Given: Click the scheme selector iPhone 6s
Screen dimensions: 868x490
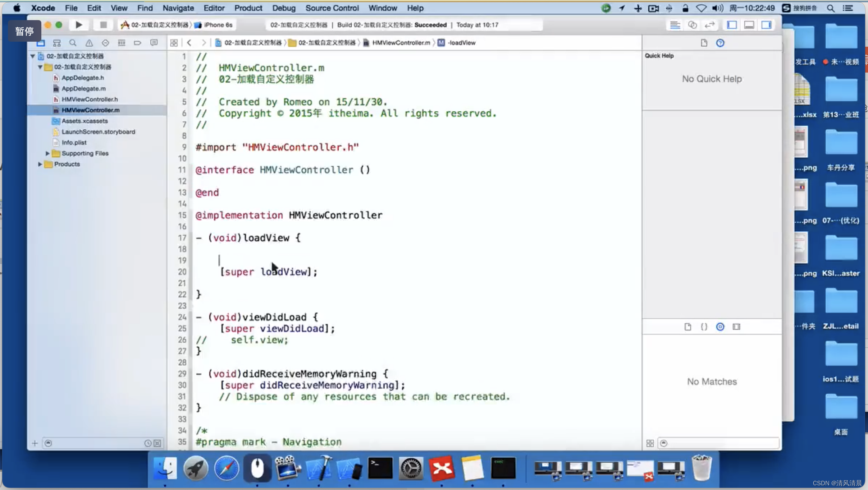Looking at the screenshot, I should pos(218,25).
